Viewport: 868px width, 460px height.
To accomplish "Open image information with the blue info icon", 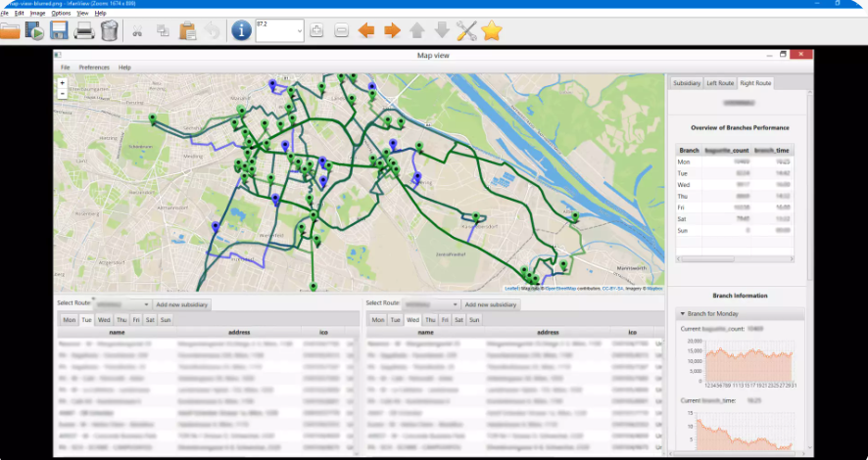I will click(x=241, y=30).
